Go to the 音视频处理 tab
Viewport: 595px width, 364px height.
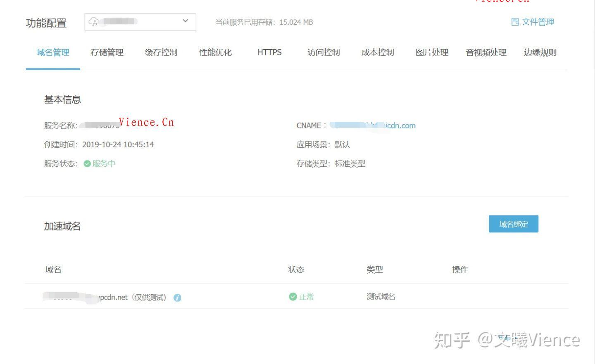[486, 52]
